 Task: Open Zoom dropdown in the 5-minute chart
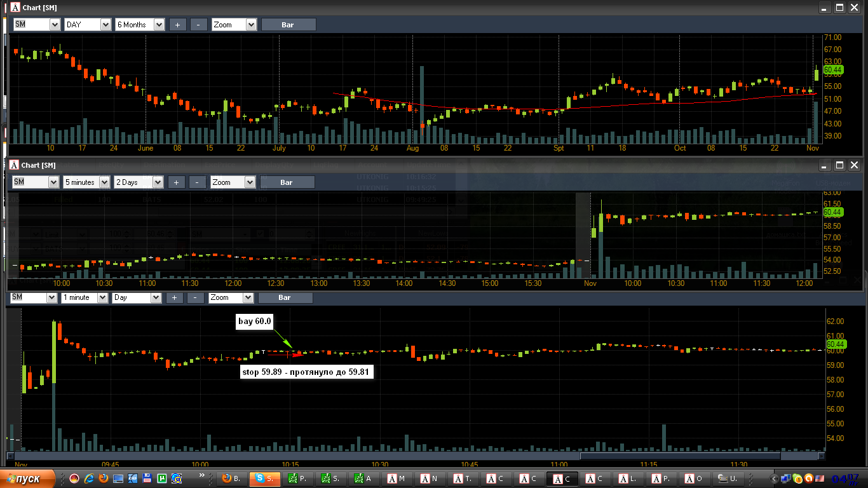coord(250,182)
